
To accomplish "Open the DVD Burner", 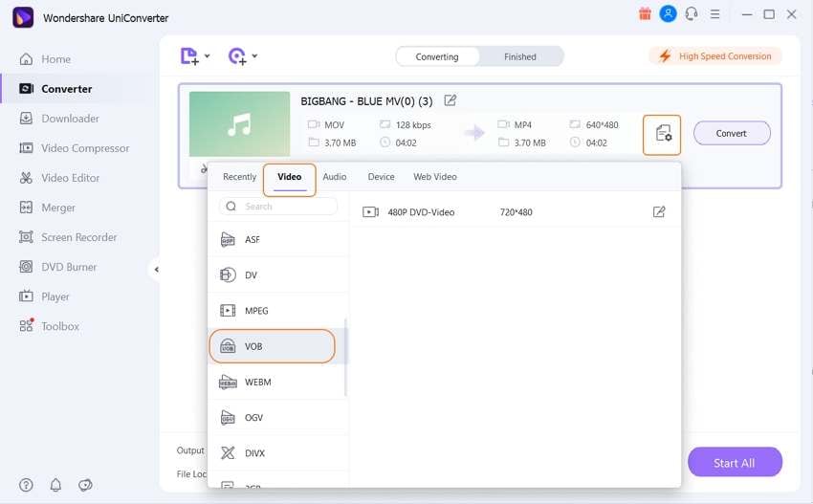I will tap(57, 267).
